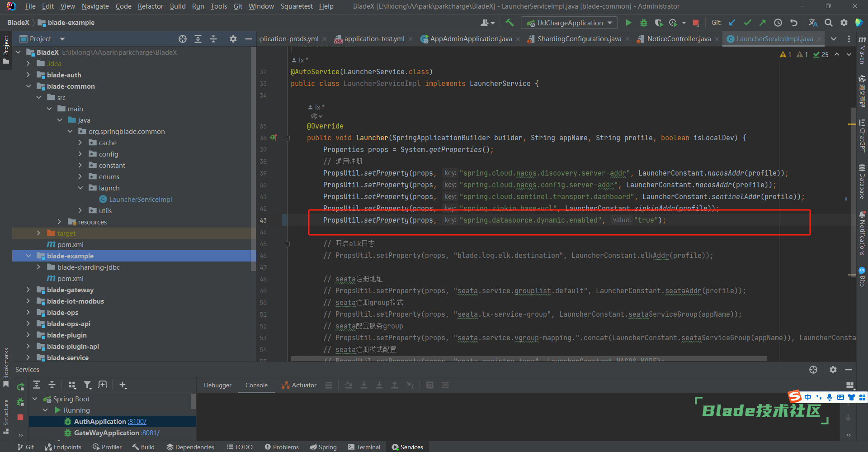This screenshot has height=452, width=868.
Task: Hide the Project tool window
Action: (248, 39)
